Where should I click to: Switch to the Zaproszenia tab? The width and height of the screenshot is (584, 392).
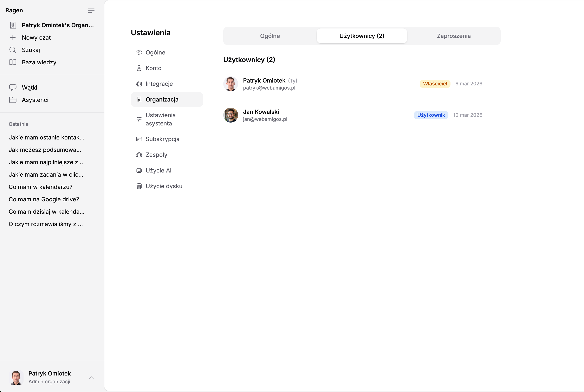coord(454,36)
